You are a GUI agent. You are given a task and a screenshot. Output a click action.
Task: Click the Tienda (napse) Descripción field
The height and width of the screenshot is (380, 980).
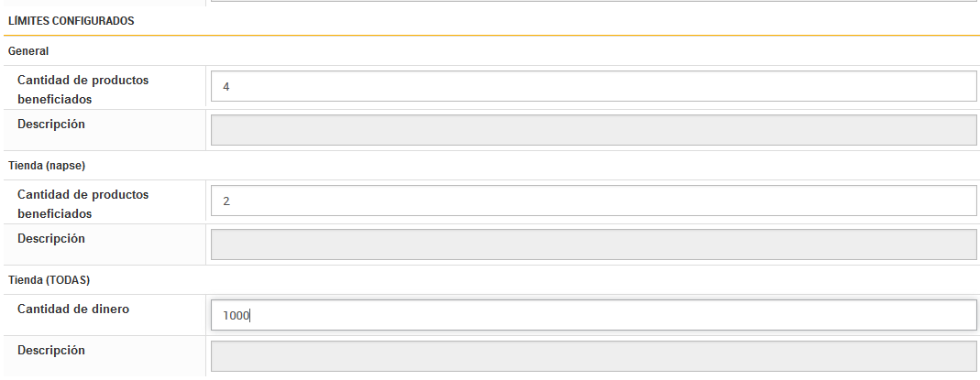click(x=592, y=244)
